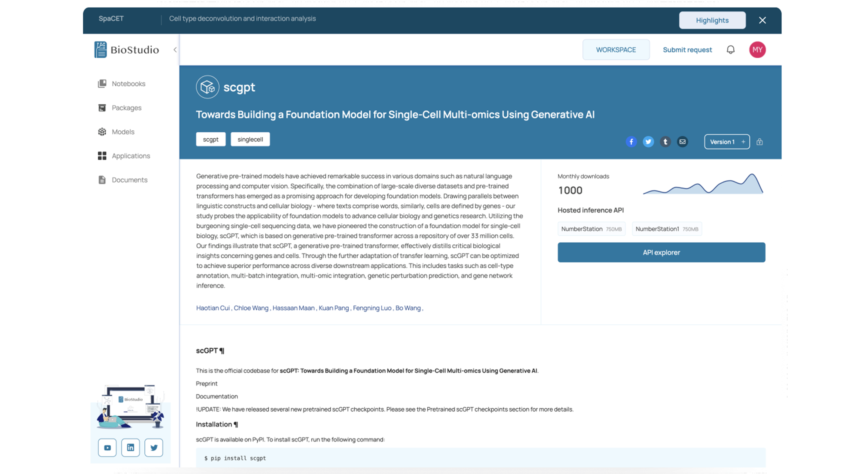
Task: Click the model title heading text
Action: pos(395,115)
